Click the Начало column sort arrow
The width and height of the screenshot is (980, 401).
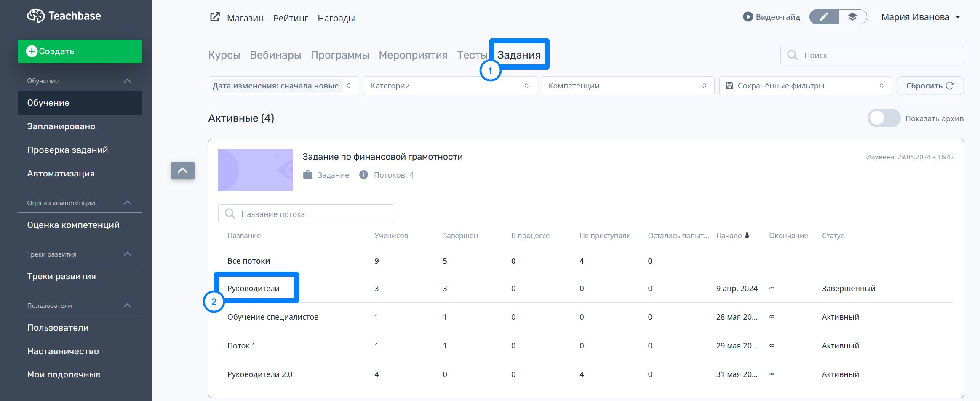(747, 235)
